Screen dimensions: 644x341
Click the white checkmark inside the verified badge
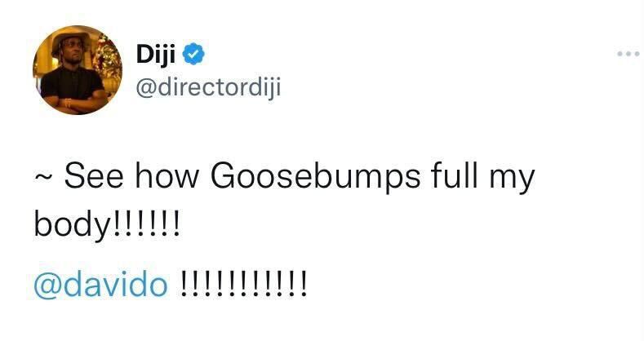pos(193,55)
